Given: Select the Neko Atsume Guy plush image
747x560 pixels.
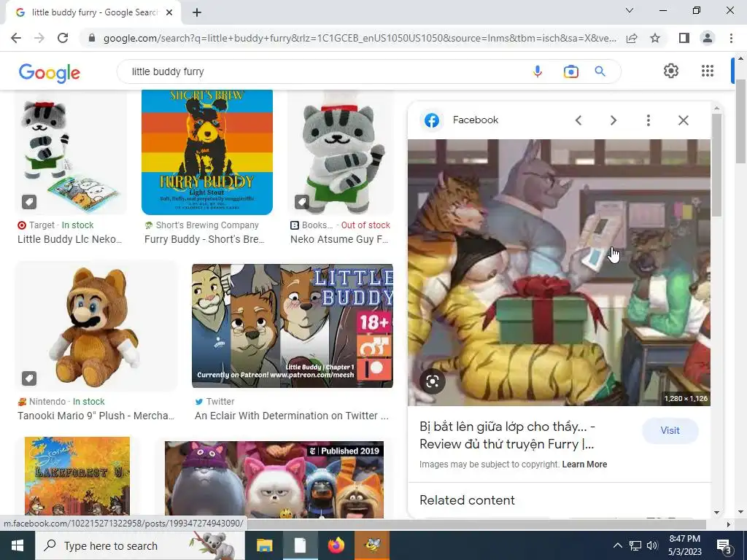Looking at the screenshot, I should tap(340, 152).
